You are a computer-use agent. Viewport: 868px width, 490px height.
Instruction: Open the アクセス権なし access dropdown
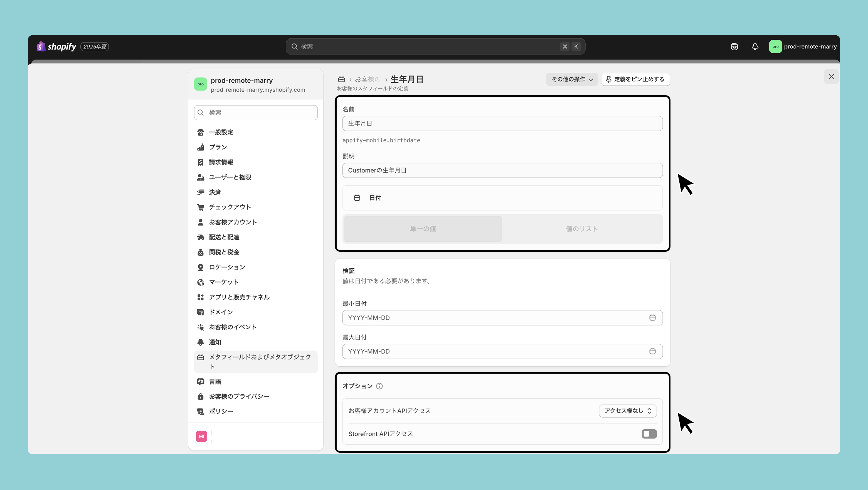point(627,411)
